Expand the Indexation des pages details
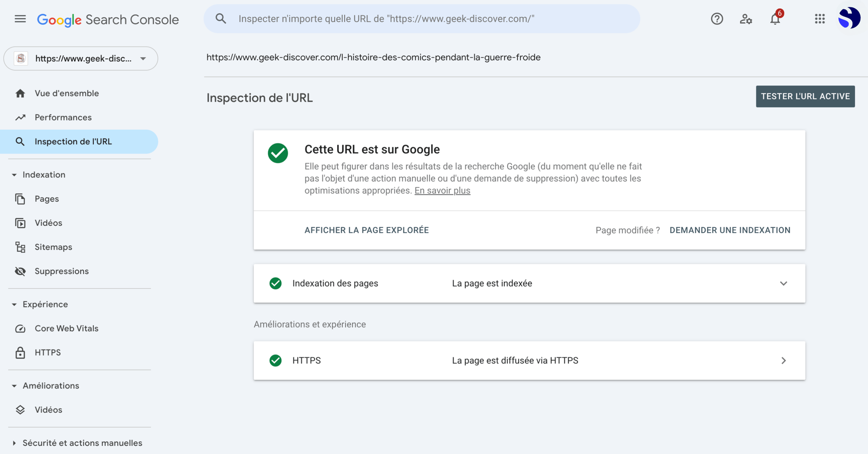 coord(783,283)
